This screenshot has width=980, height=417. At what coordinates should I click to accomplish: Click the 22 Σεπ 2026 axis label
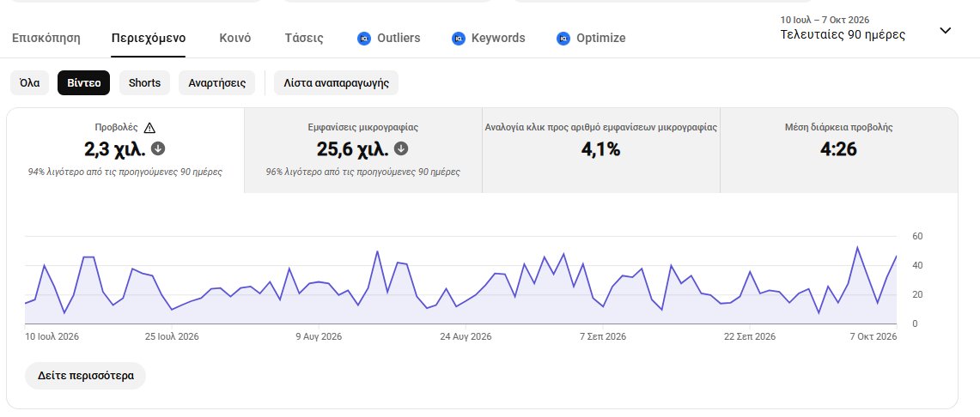point(749,336)
